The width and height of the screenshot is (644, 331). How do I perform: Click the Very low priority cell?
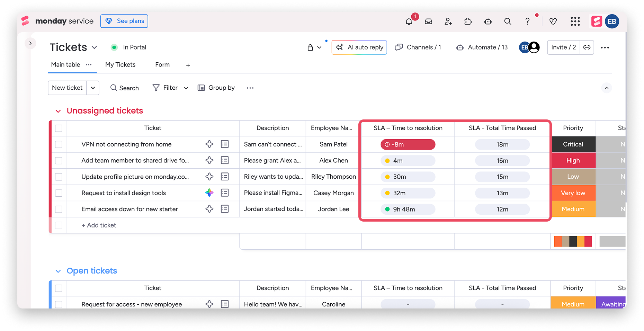(573, 193)
